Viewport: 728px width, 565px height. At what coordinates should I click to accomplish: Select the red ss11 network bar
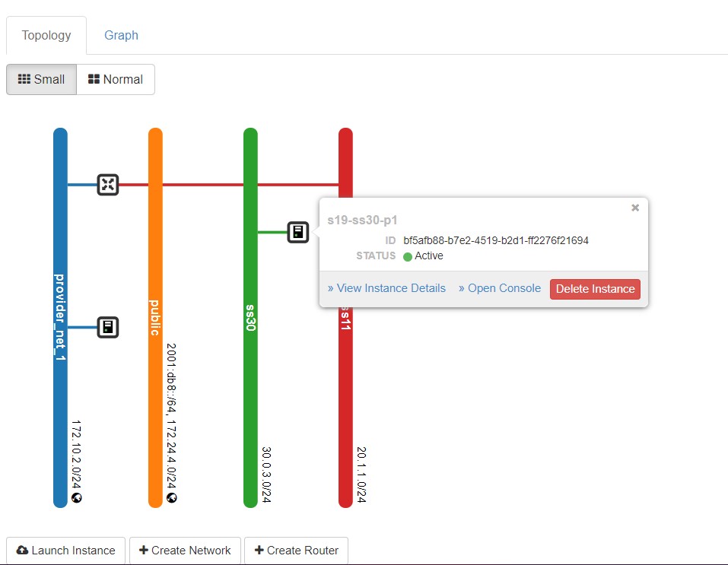tap(345, 408)
